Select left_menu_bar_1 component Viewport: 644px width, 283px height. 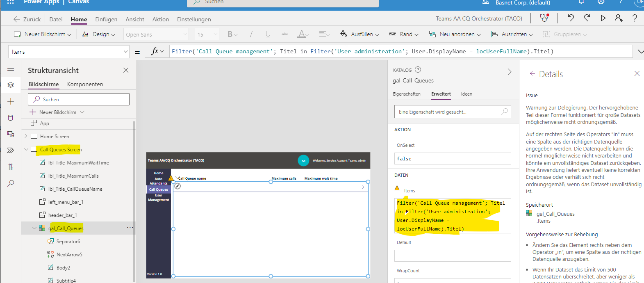tap(66, 202)
